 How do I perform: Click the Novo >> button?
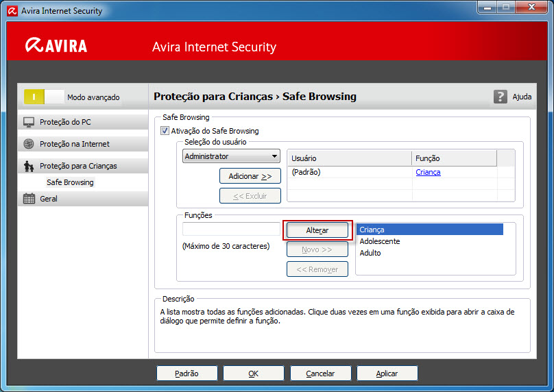317,249
